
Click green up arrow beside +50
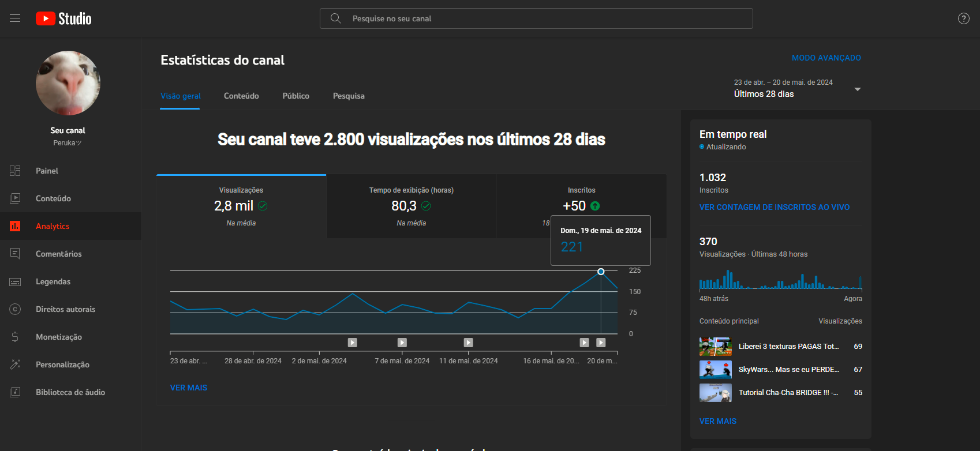[x=595, y=206]
